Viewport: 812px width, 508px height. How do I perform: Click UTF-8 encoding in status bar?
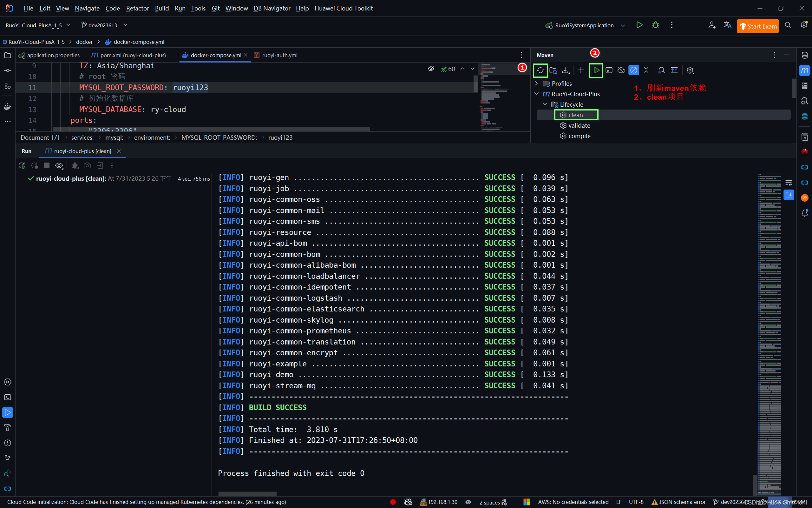[636, 502]
